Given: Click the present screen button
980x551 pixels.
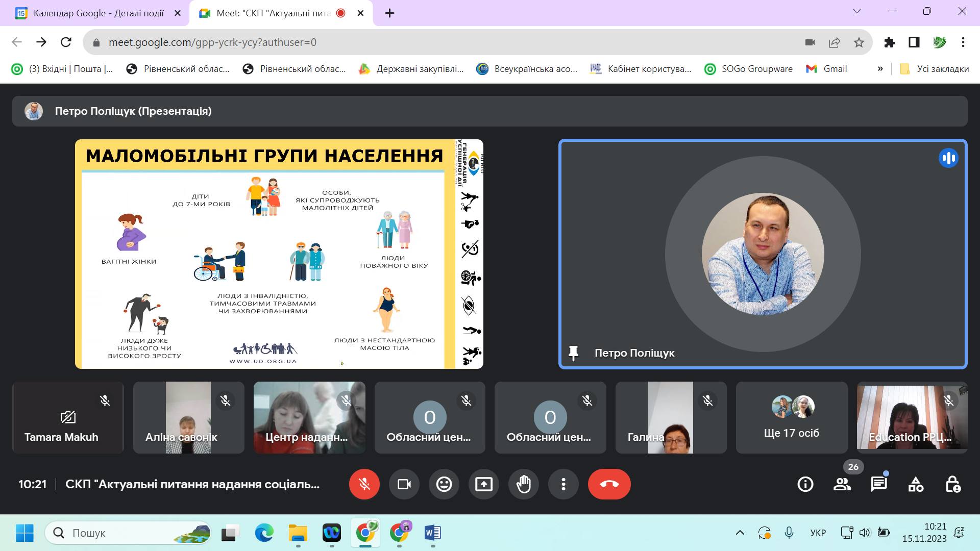Looking at the screenshot, I should tap(483, 484).
